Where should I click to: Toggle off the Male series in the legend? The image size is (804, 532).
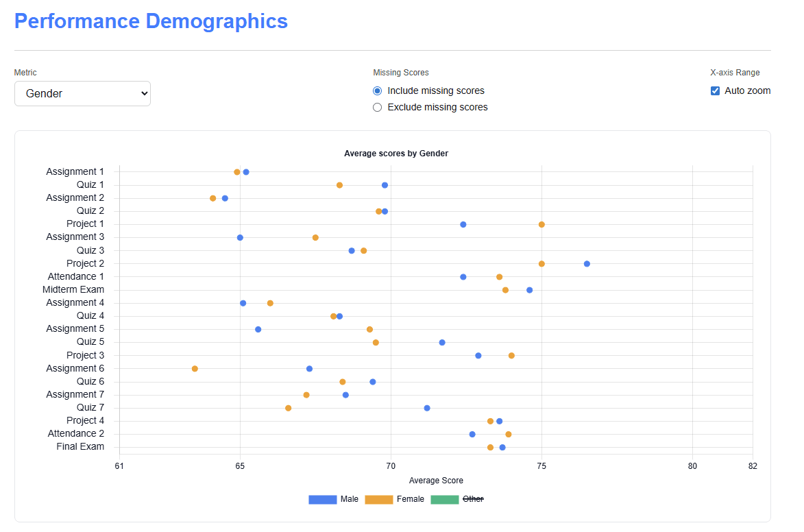tap(349, 499)
